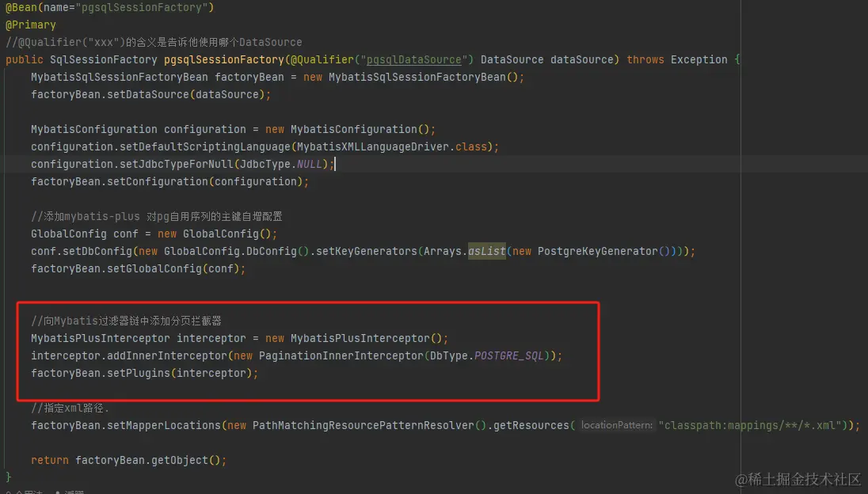Viewport: 868px width, 494px height.
Task: Click the mybatis-plus pg sequence comment line
Action: pos(157,216)
